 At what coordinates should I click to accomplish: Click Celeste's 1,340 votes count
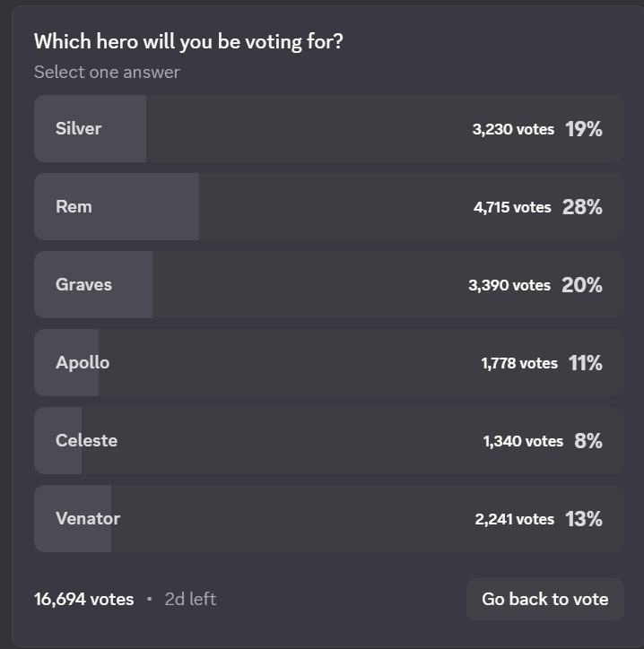(x=523, y=441)
